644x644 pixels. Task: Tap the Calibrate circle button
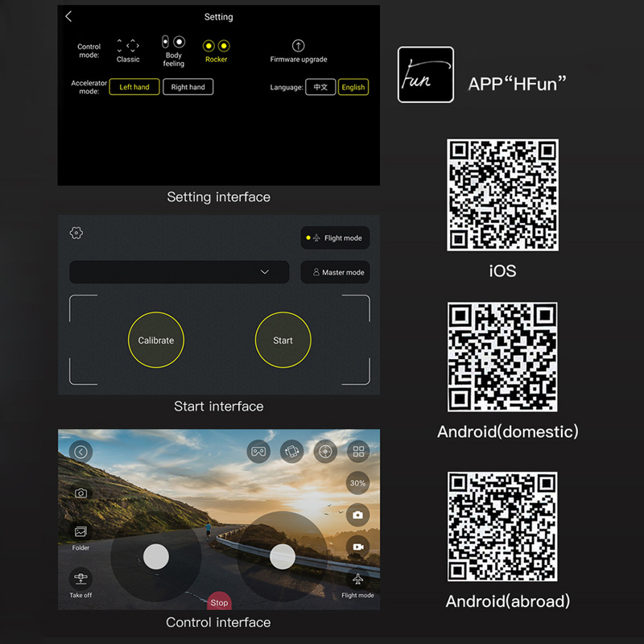coord(156,340)
